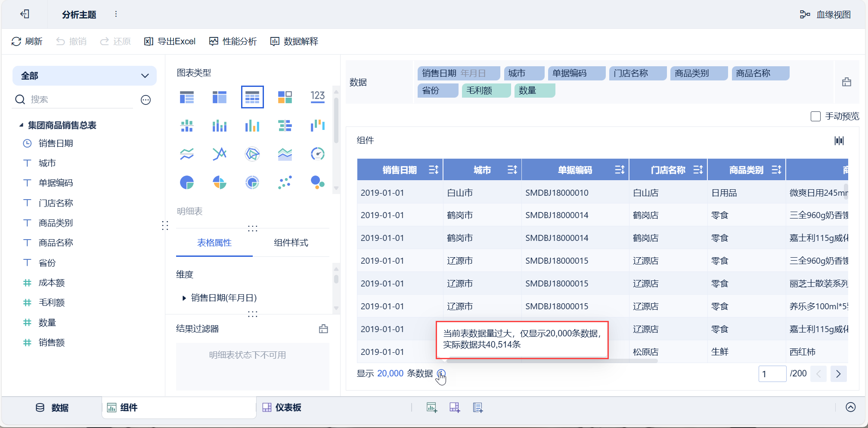Choose the line chart icon
The width and height of the screenshot is (868, 428).
187,154
